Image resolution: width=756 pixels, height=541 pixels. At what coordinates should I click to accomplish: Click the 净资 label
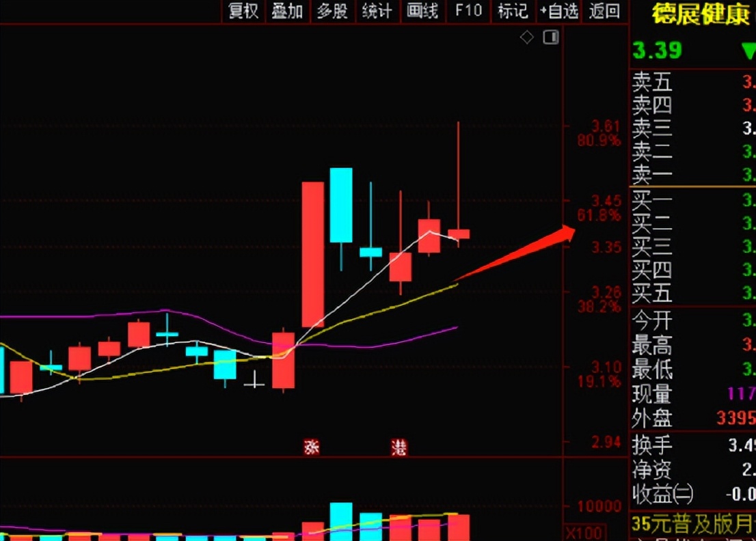click(x=652, y=469)
